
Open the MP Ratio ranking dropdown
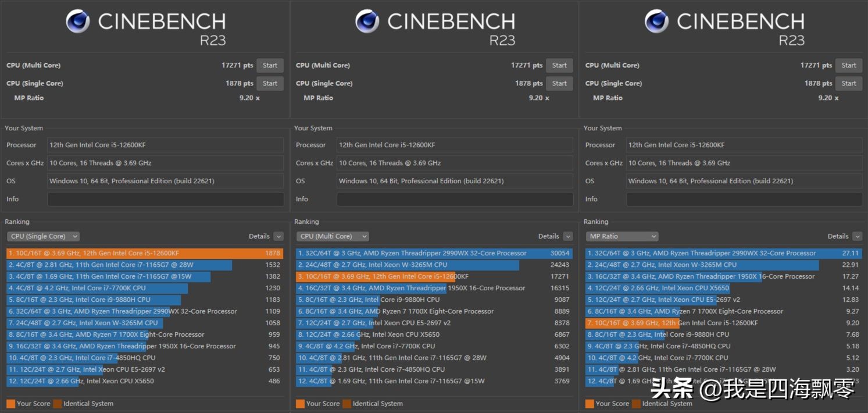[x=622, y=236]
